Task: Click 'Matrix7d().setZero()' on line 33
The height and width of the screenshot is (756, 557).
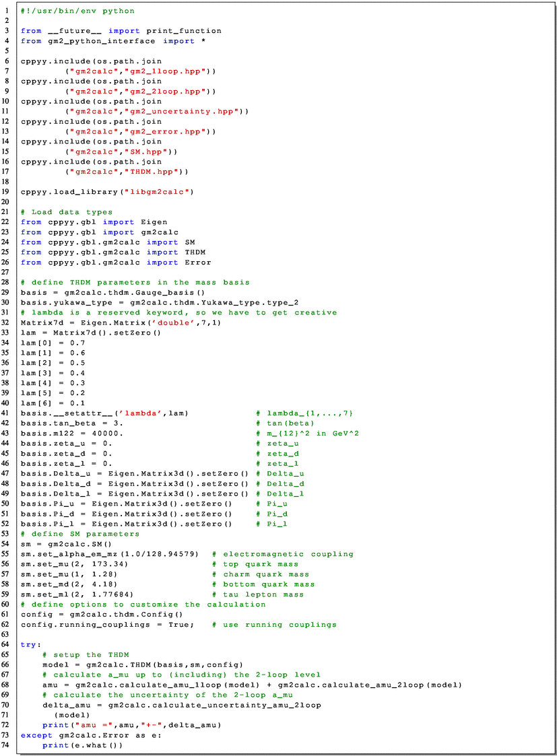Action: 107,333
